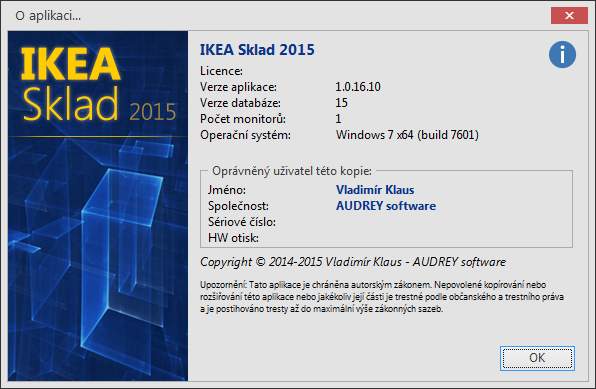Click the Operační systém: label
Image resolution: width=596 pixels, height=389 pixels.
pyautogui.click(x=245, y=135)
